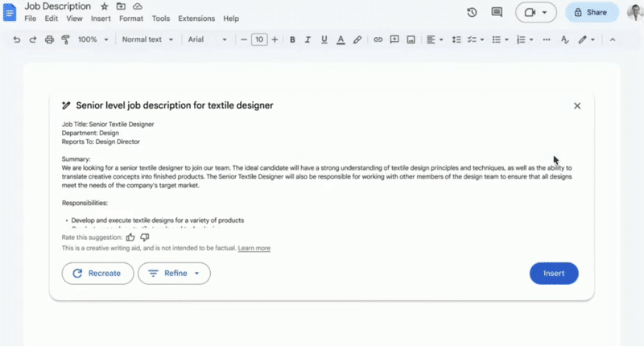Screen dimensions: 644x346
Task: Open the Tools menu
Action: [x=160, y=19]
